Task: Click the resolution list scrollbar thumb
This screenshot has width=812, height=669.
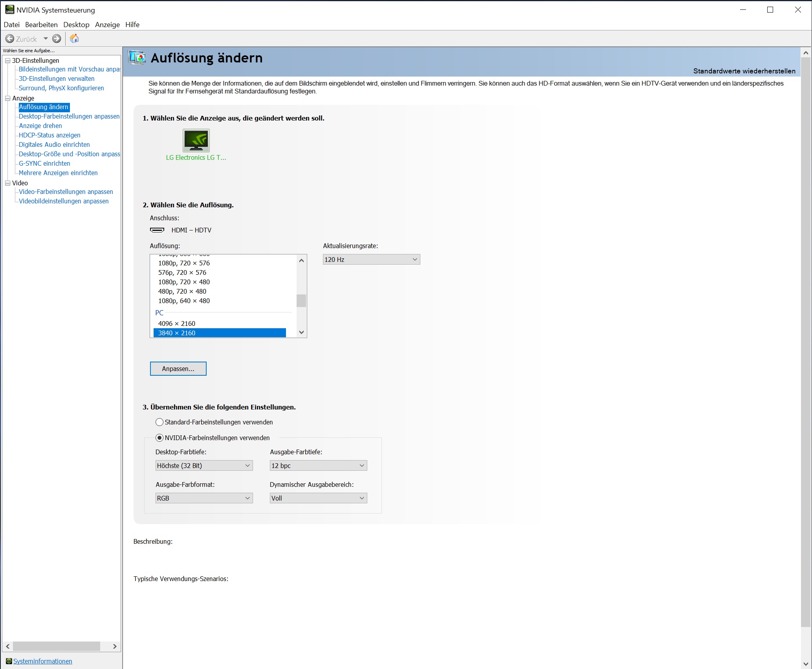Action: (301, 301)
